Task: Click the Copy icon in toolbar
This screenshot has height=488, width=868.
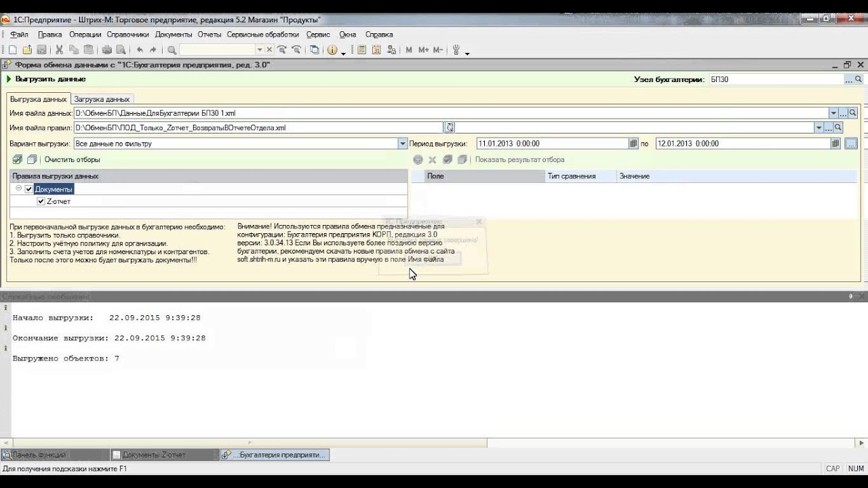Action: pos(73,49)
